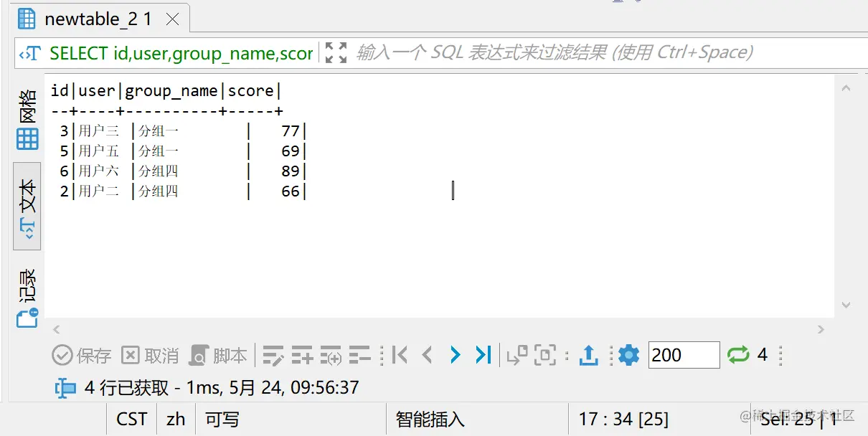Click the 脚本 script button
The width and height of the screenshot is (868, 436).
click(218, 354)
